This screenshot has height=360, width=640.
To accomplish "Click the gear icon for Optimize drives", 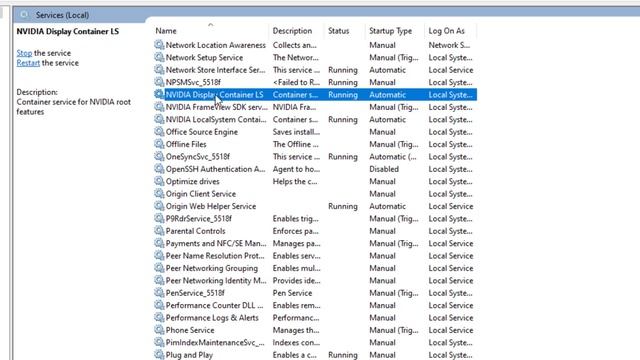I will (159, 181).
